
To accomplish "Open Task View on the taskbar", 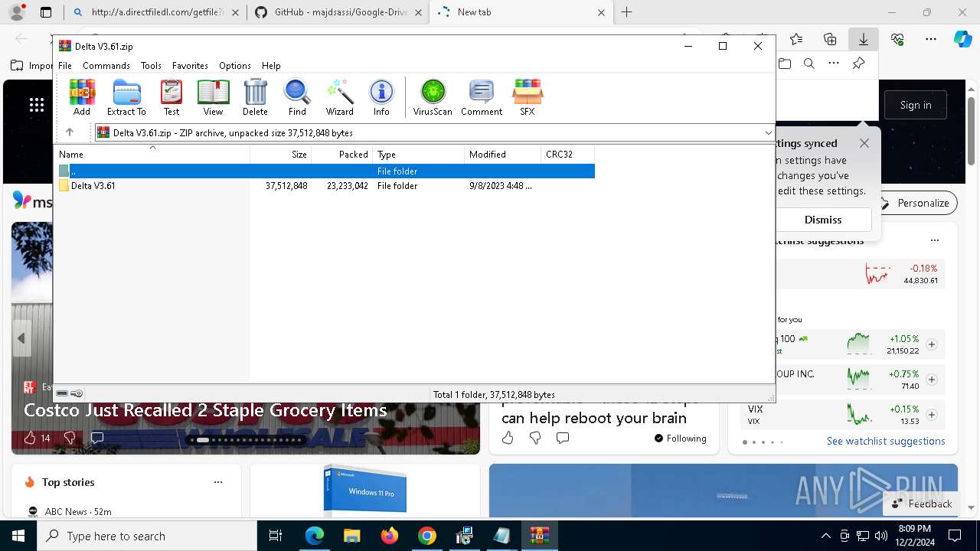I will click(276, 536).
